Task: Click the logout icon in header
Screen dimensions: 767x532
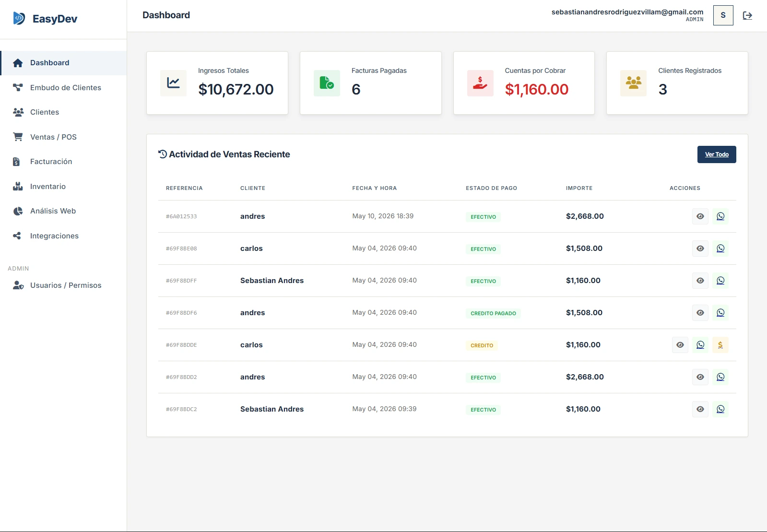Action: 747,15
